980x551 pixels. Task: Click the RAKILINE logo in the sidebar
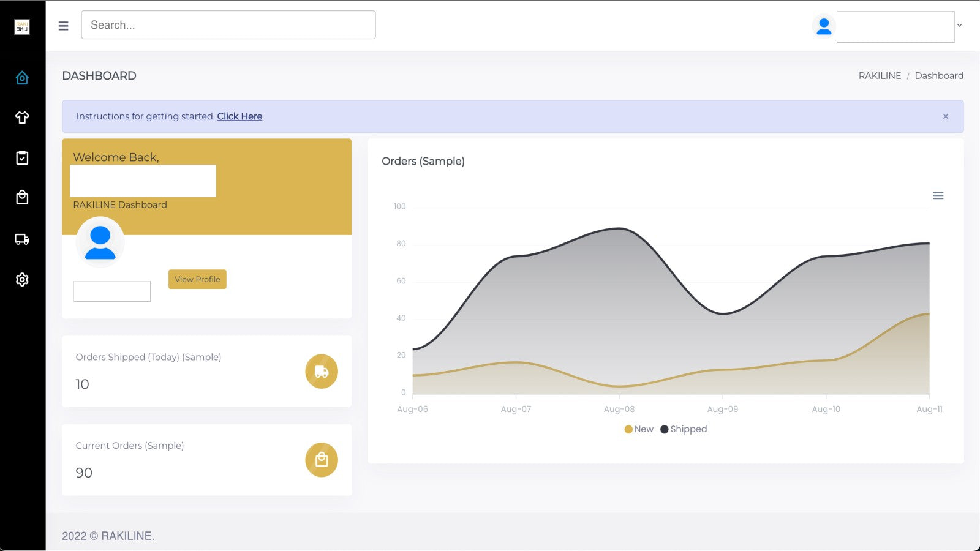tap(22, 27)
